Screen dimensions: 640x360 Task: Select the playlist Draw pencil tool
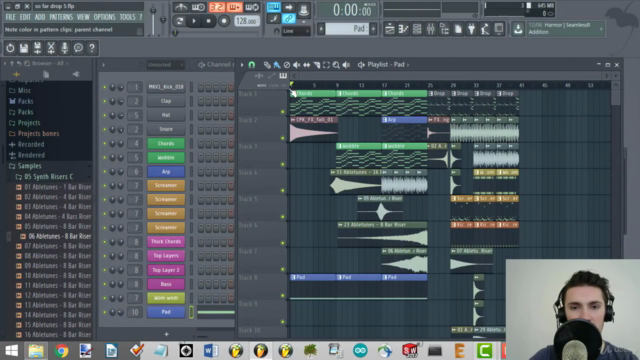(267, 64)
